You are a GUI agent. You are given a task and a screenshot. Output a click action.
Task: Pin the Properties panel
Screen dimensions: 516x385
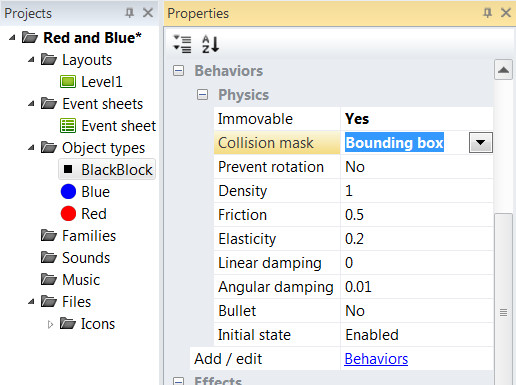point(487,13)
